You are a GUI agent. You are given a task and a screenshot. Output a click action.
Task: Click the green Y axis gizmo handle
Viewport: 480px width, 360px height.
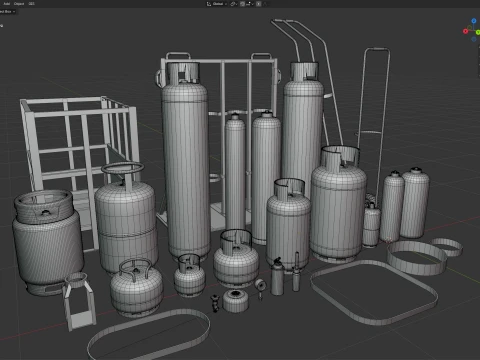pos(478,32)
